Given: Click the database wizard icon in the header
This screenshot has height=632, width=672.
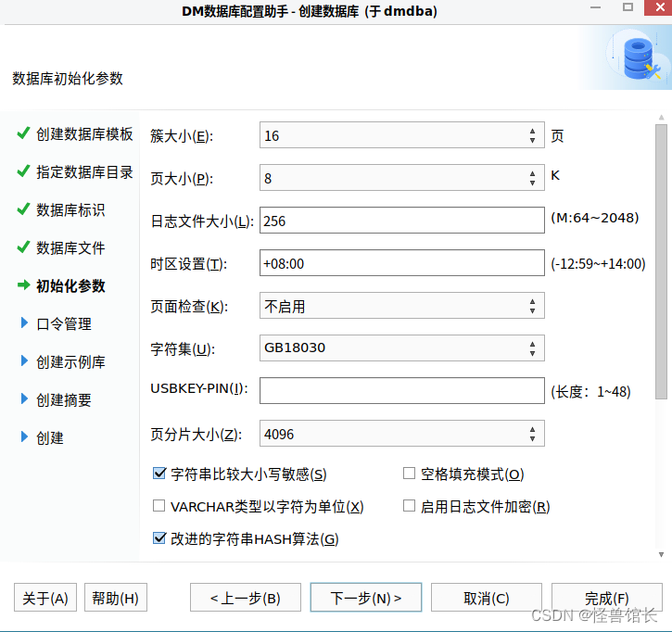Looking at the screenshot, I should pyautogui.click(x=639, y=58).
